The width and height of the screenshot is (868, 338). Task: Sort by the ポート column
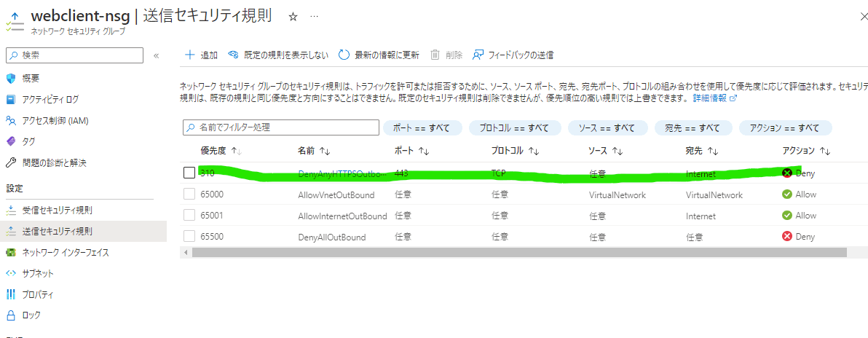[x=412, y=151]
